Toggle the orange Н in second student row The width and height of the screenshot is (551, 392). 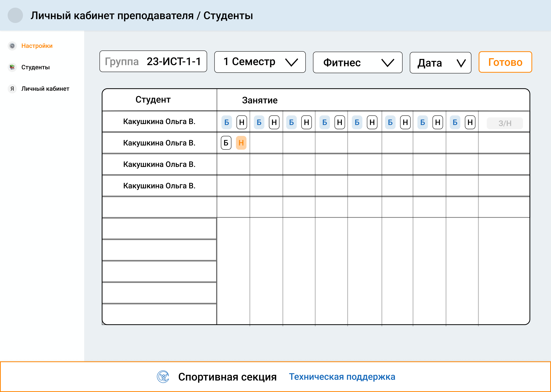(241, 143)
